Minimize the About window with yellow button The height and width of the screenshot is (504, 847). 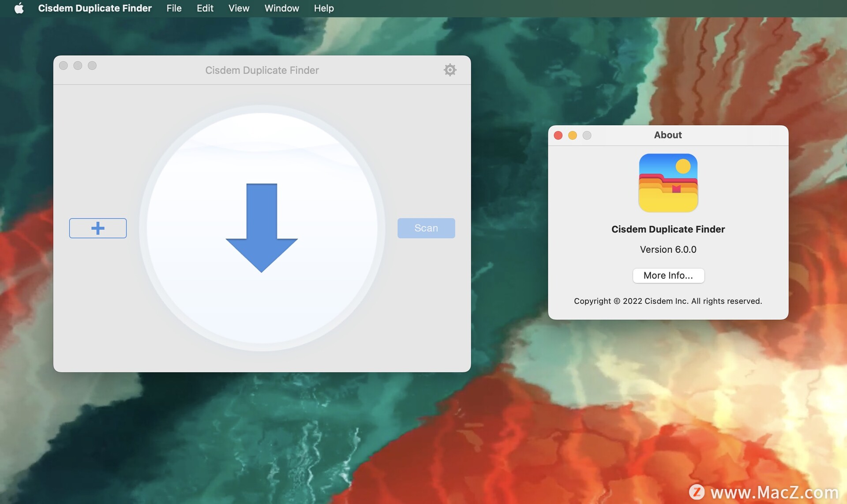point(572,135)
